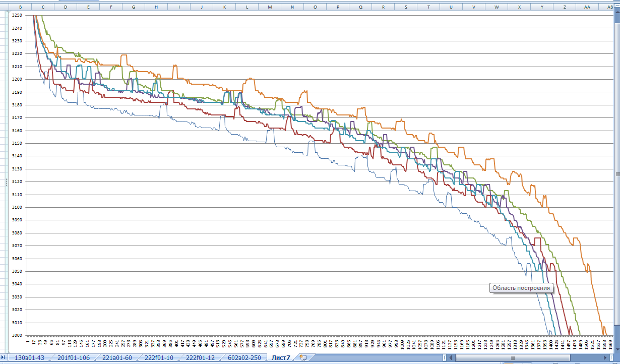Click the vertical scrollbar thumb
Viewport: 620px width, 364px height.
617,174
